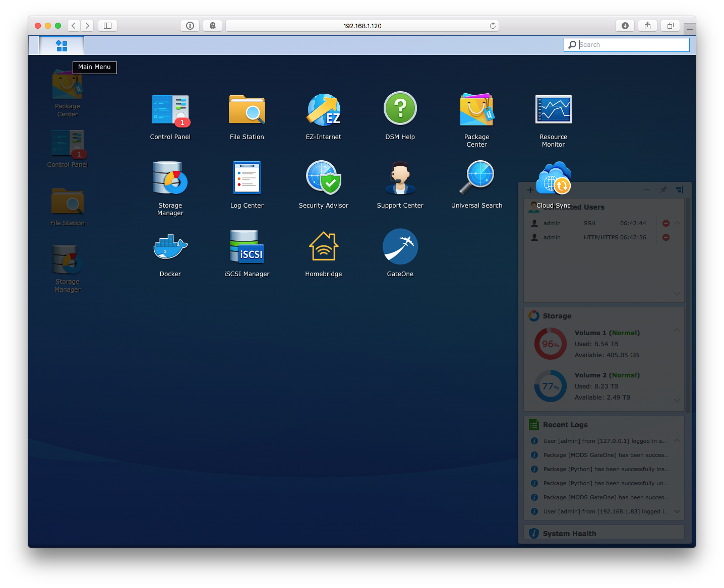Image resolution: width=724 pixels, height=588 pixels.
Task: Launch Universal Search
Action: [477, 185]
